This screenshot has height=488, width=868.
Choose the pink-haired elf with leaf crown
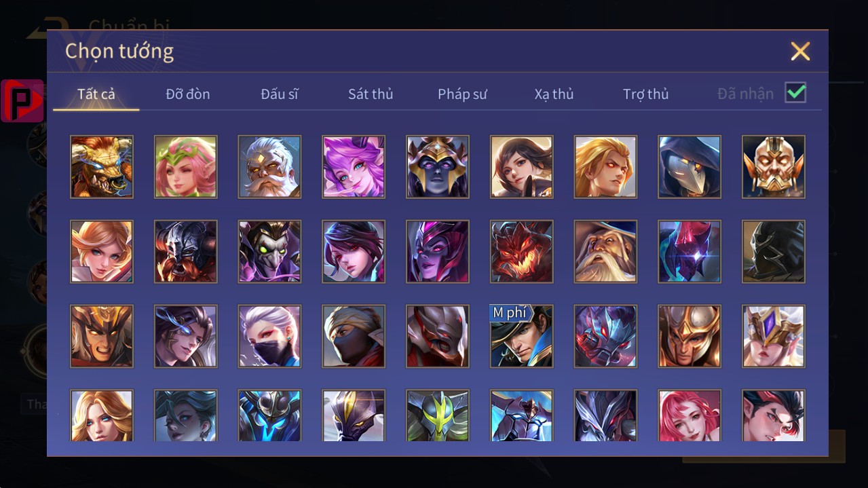tap(186, 167)
